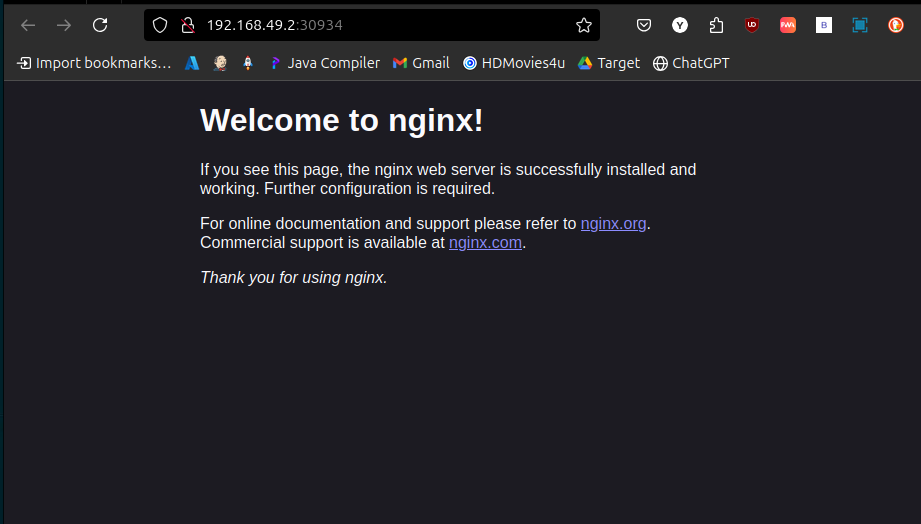Click the blue screenshot capture extension
The height and width of the screenshot is (524, 921).
[860, 25]
